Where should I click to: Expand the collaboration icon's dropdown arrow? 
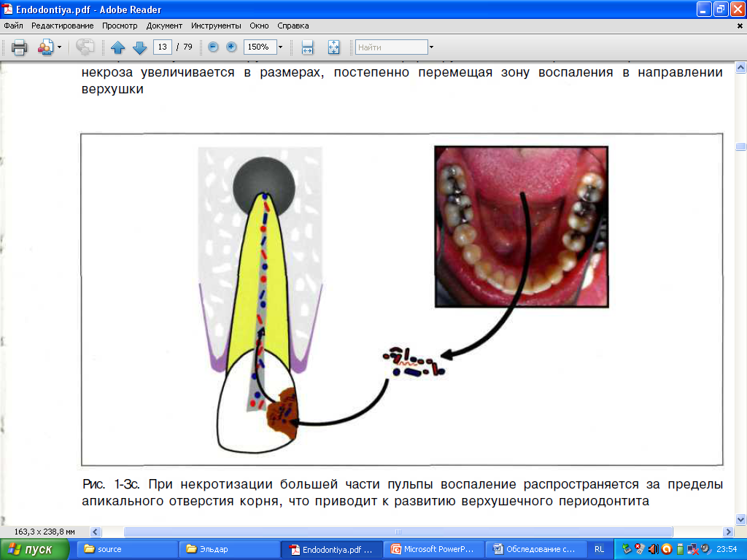60,47
